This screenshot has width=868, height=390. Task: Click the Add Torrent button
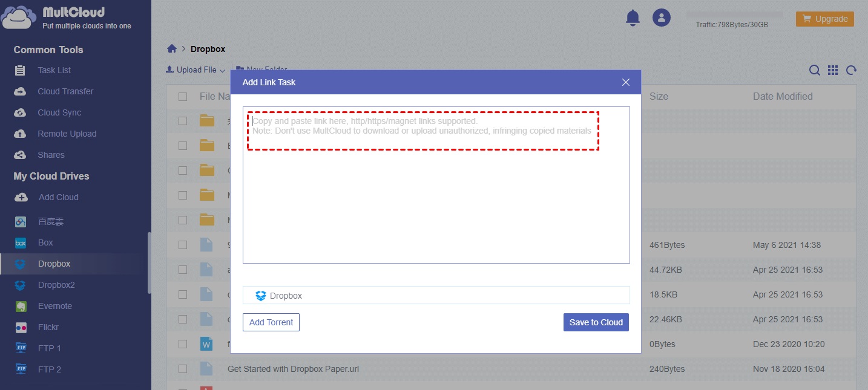(x=271, y=322)
